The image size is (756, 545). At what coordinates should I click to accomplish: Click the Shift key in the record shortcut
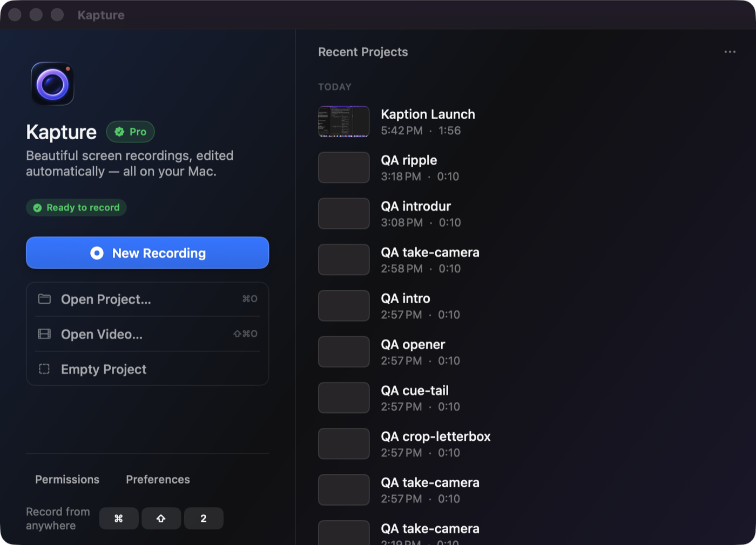[161, 518]
